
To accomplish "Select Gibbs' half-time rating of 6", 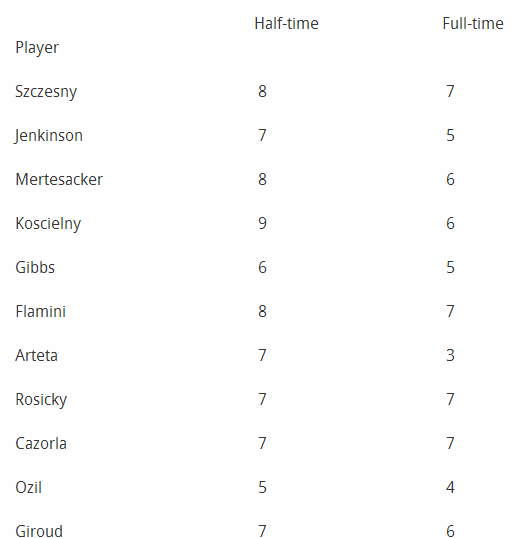I will click(x=262, y=267).
